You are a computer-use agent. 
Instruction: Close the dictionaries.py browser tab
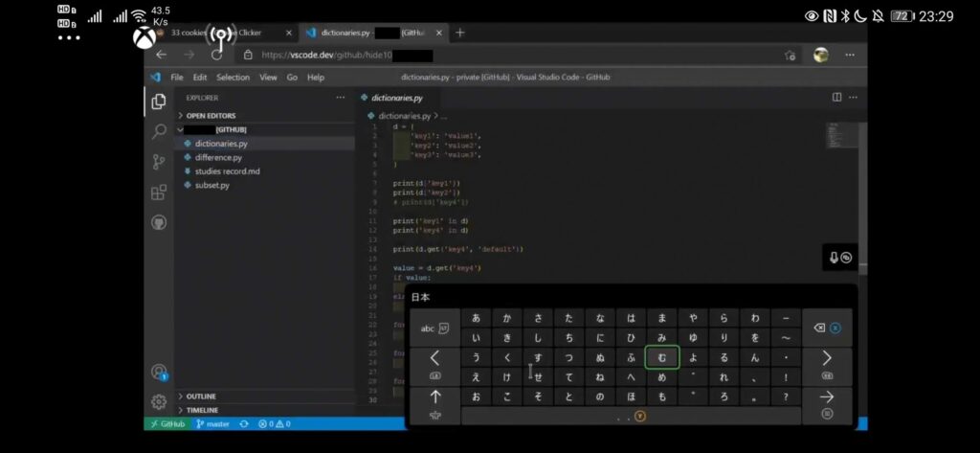click(438, 33)
